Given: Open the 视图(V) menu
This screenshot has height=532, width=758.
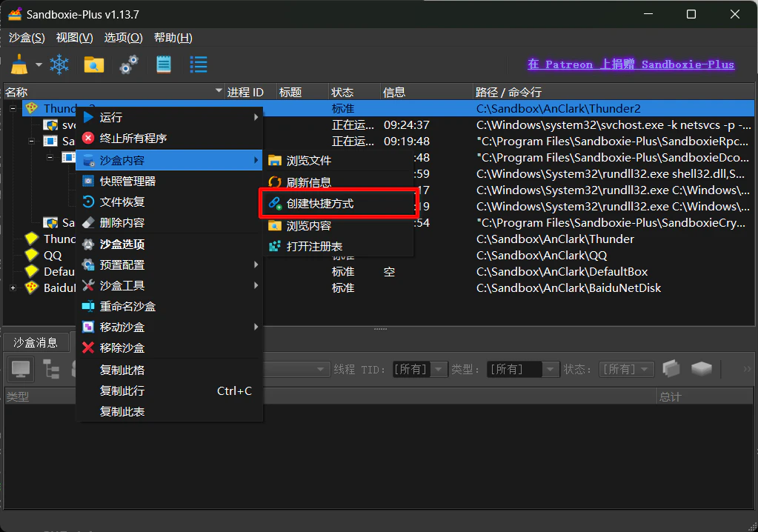Looking at the screenshot, I should 74,38.
